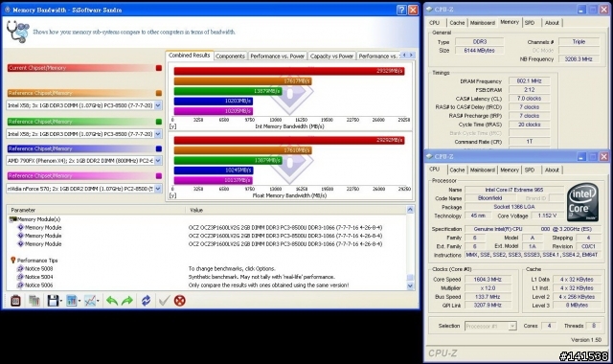613x364 pixels.
Task: Click the Memory Module(s) tree icon
Action: coord(13,219)
